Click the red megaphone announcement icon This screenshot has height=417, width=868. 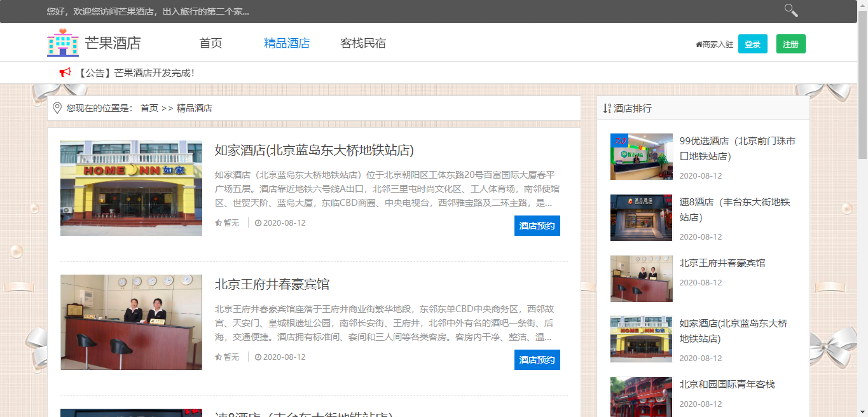(x=65, y=72)
